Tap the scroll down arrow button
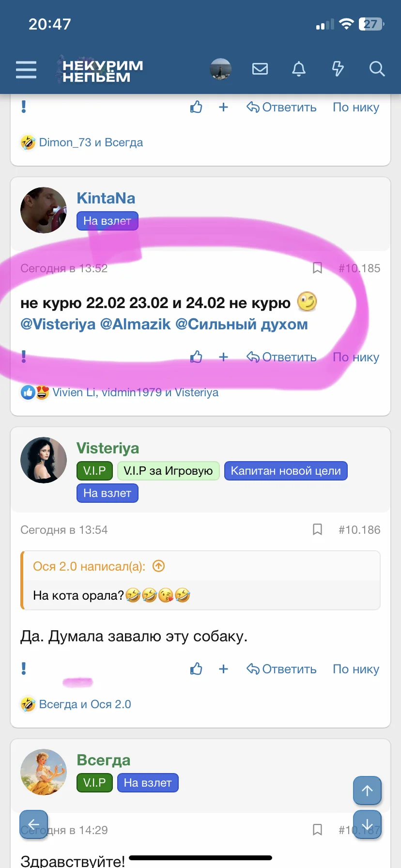The image size is (401, 868). 367,824
